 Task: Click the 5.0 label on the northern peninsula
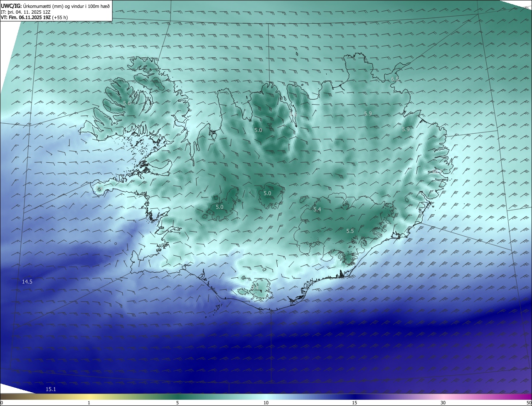click(x=258, y=130)
